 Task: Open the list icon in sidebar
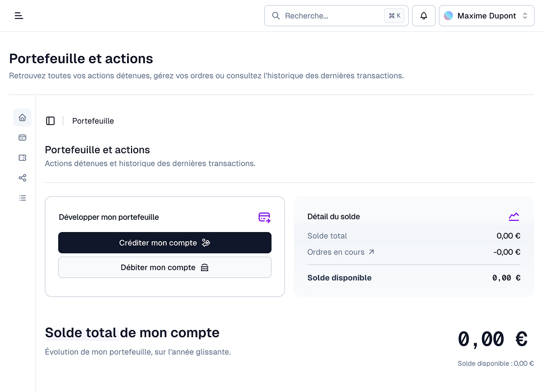coord(22,198)
